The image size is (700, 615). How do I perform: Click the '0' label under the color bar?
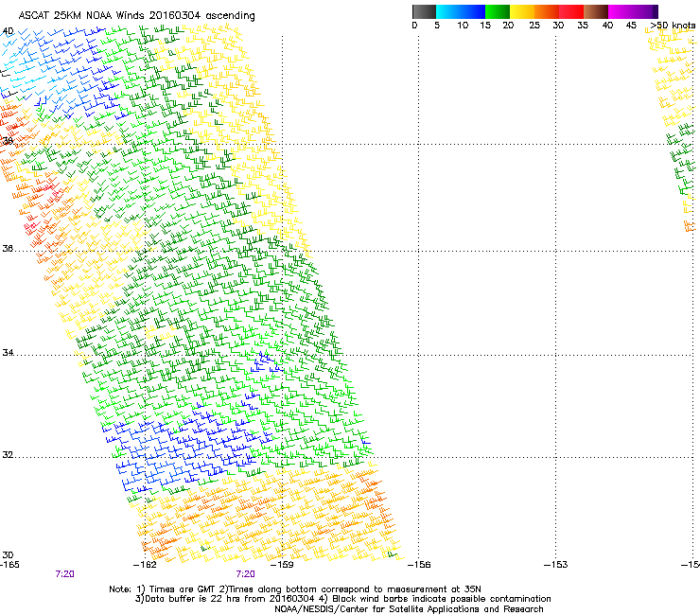point(414,26)
